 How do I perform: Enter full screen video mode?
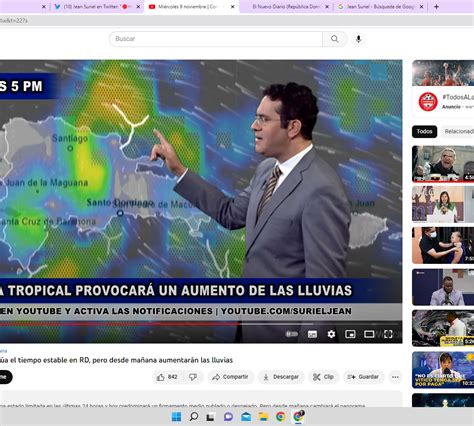point(388,334)
